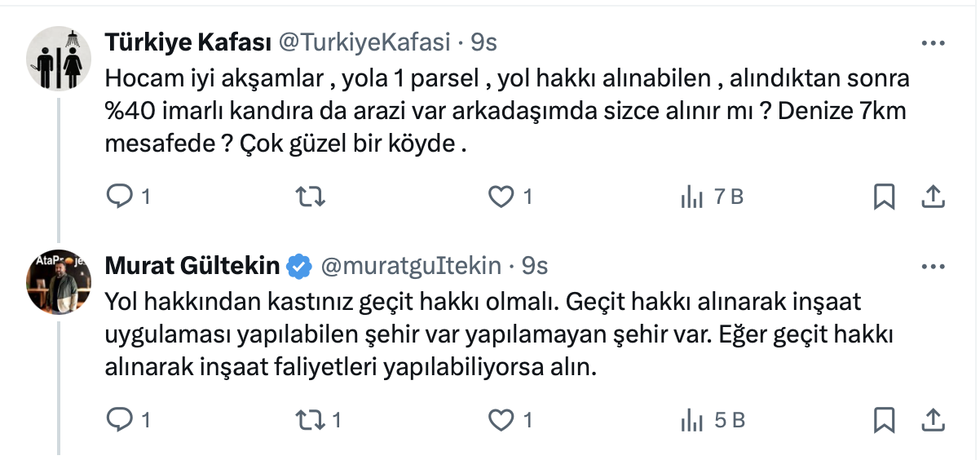Image resolution: width=980 pixels, height=460 pixels.
Task: Open more options for Türkiye Kafası's tweet
Action: pyautogui.click(x=933, y=42)
